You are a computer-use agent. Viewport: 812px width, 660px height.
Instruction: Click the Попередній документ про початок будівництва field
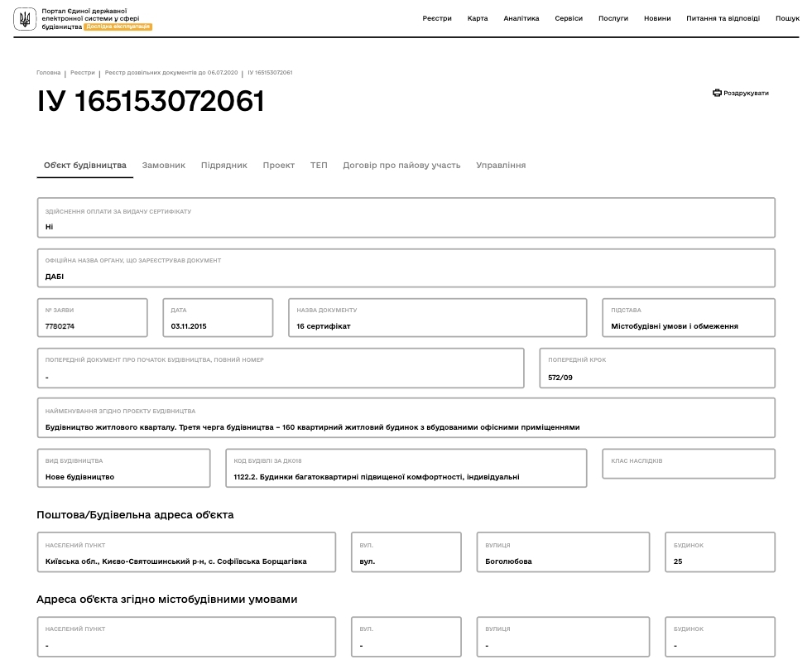[281, 368]
